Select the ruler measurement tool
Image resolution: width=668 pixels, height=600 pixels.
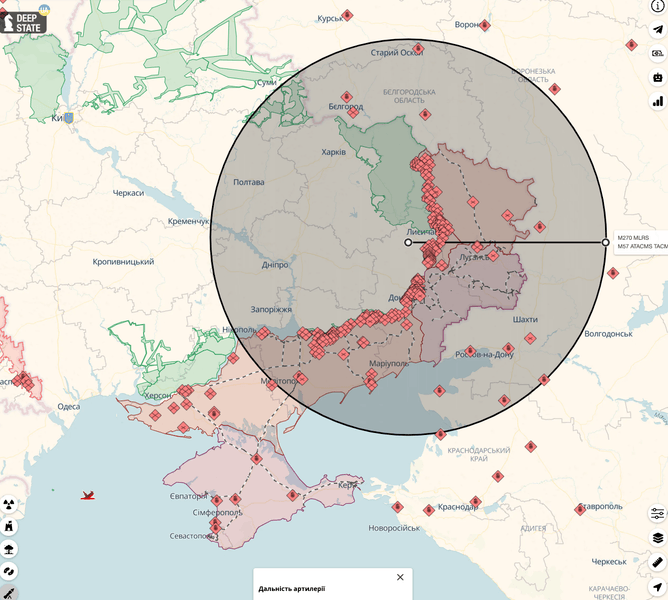point(657,562)
